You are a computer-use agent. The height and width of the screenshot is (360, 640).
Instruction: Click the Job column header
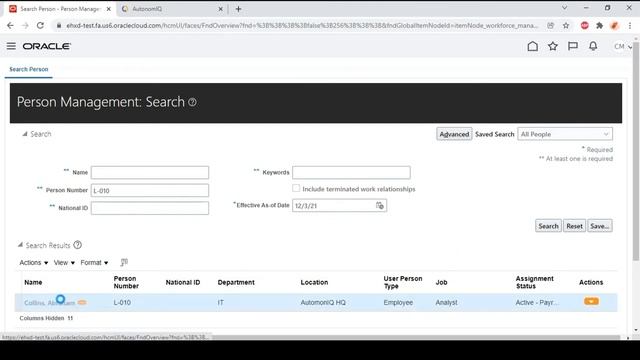441,282
